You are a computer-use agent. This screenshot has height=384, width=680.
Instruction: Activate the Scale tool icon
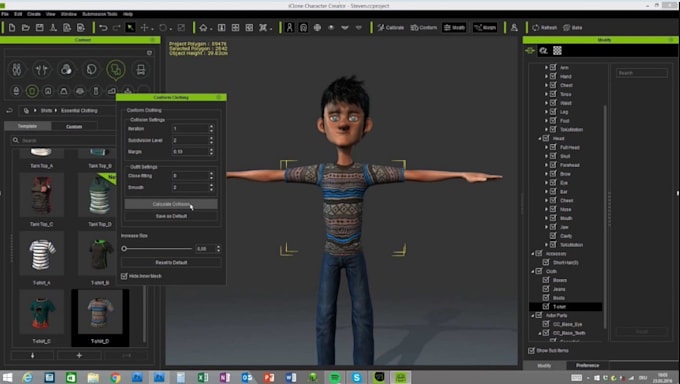click(181, 28)
